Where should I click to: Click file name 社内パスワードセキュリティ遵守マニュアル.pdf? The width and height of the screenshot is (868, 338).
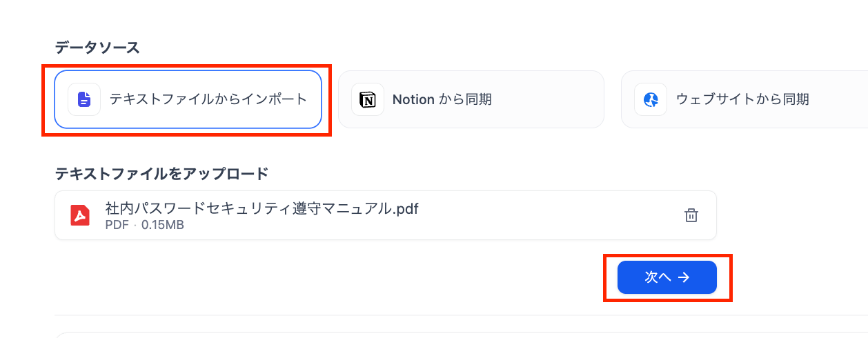[x=262, y=208]
